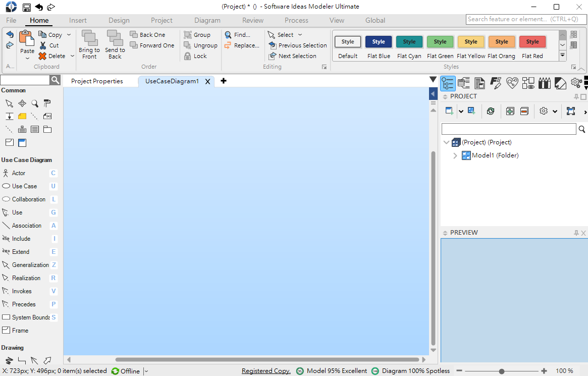Click the Registered Copy link

[x=266, y=371]
